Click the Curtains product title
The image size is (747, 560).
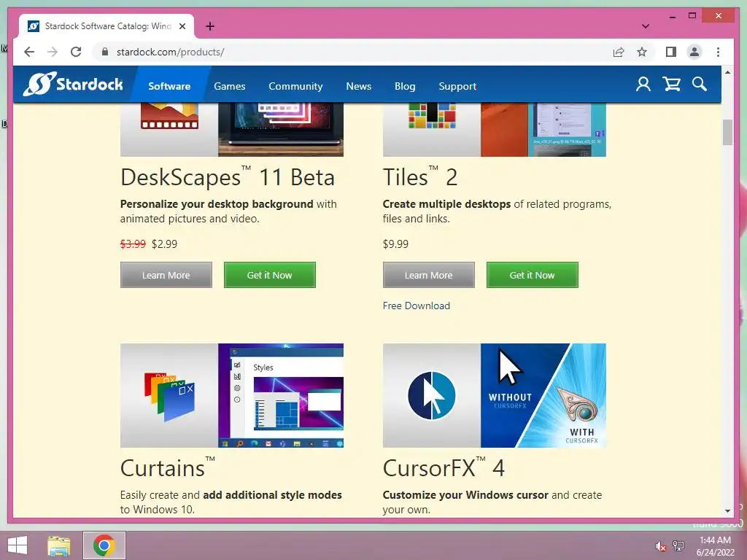(168, 467)
